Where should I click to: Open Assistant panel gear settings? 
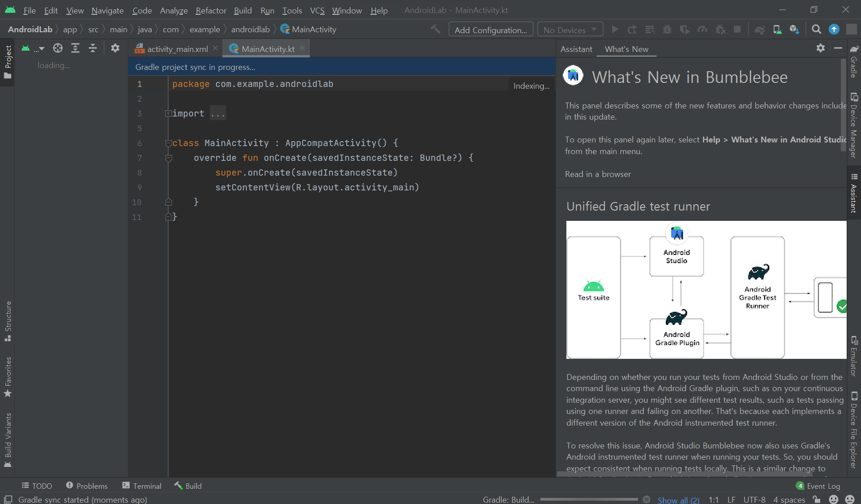click(x=820, y=48)
